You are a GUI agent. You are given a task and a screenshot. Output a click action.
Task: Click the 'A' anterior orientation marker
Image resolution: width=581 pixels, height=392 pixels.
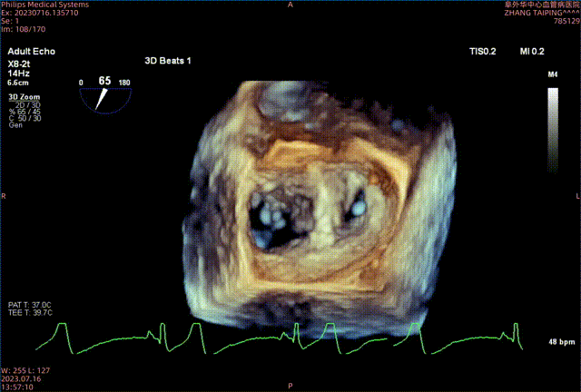(290, 5)
